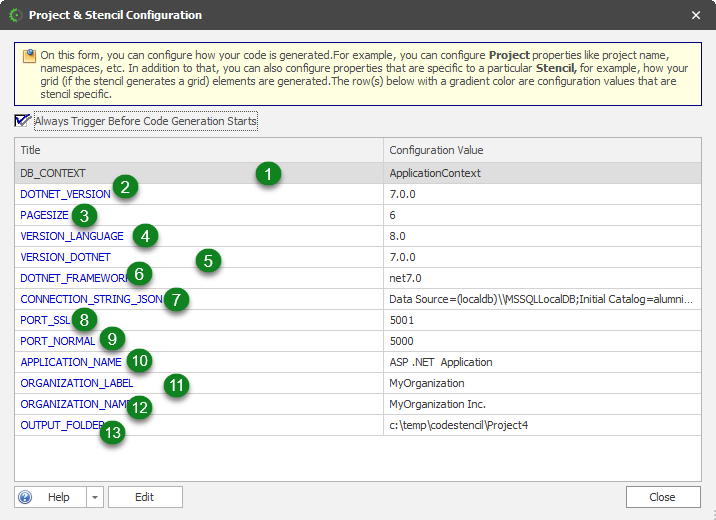Click the blue Help question mark icon

pyautogui.click(x=26, y=497)
